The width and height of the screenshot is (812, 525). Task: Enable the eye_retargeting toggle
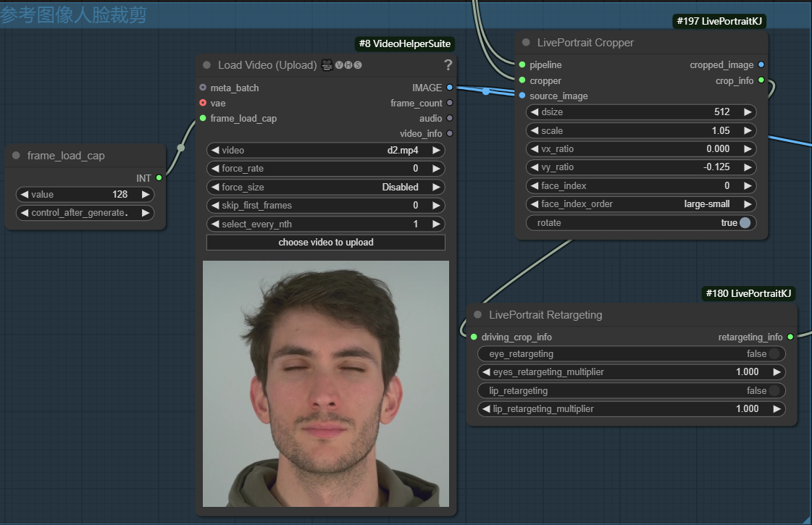point(774,354)
